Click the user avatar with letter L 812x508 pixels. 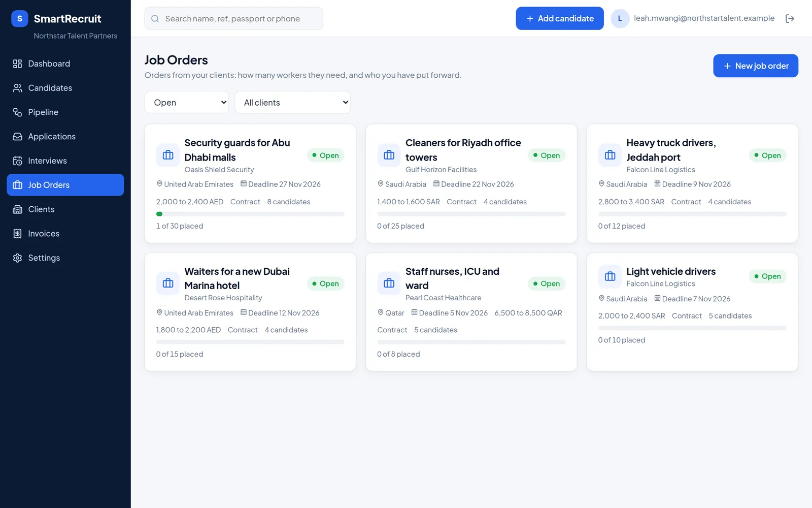pyautogui.click(x=620, y=19)
